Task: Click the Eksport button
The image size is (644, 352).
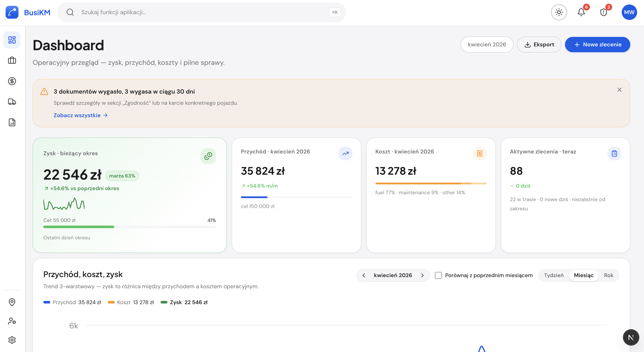Action: [x=539, y=44]
